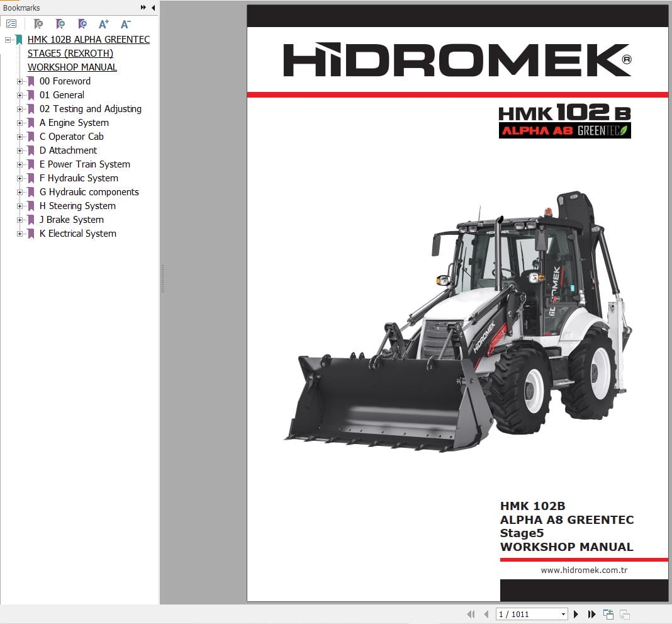Open the page number dropdown
The image size is (672, 624).
(x=565, y=614)
